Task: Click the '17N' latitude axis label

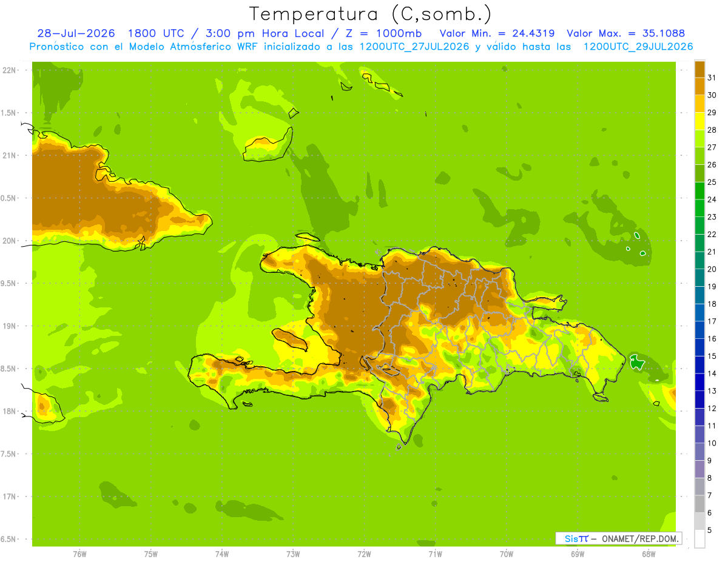Action: pyautogui.click(x=9, y=497)
